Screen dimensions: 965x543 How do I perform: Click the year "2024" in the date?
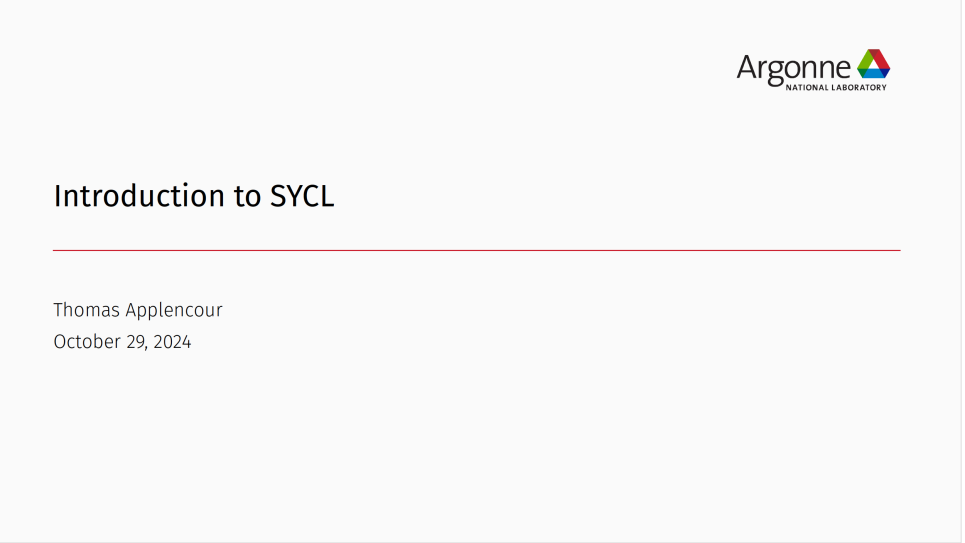pyautogui.click(x=172, y=342)
